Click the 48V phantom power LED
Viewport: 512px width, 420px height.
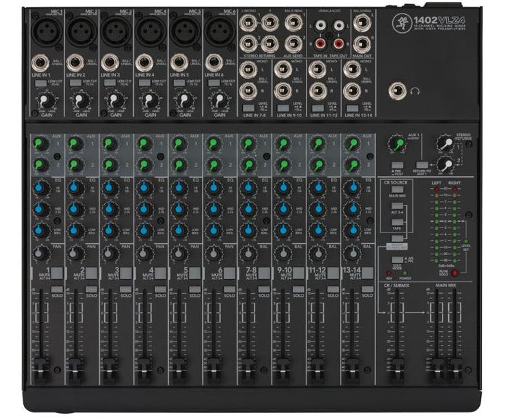pos(388,273)
